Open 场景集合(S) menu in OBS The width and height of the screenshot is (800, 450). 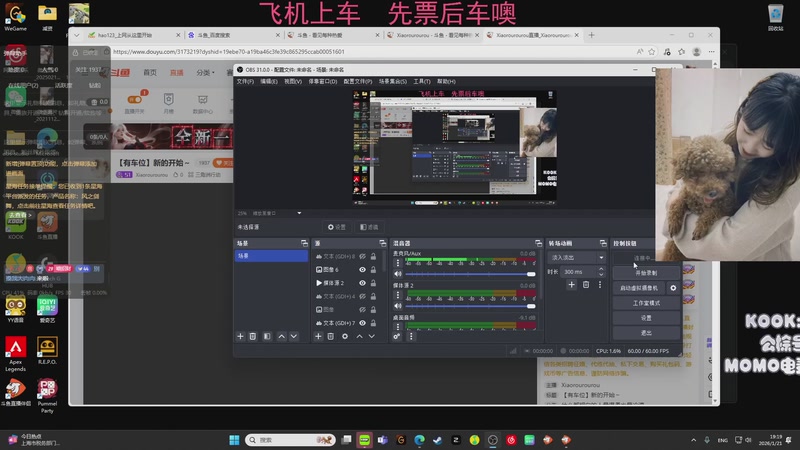393,82
